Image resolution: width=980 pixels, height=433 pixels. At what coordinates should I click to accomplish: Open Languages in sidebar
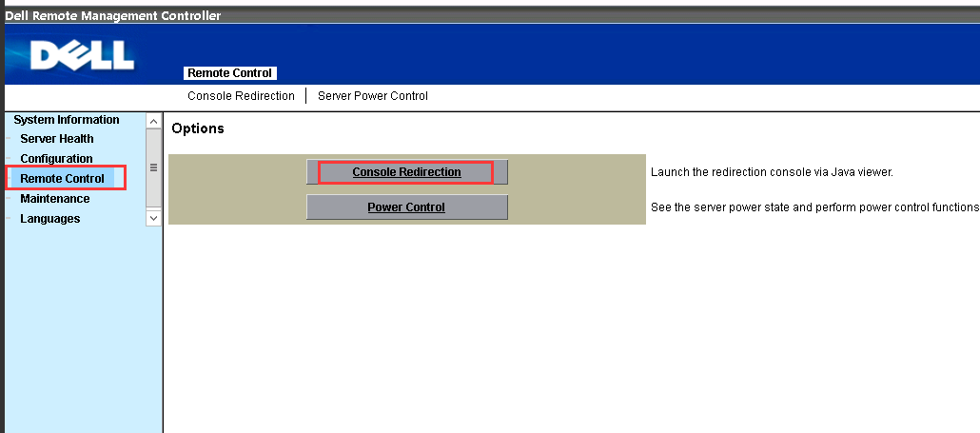coord(50,219)
